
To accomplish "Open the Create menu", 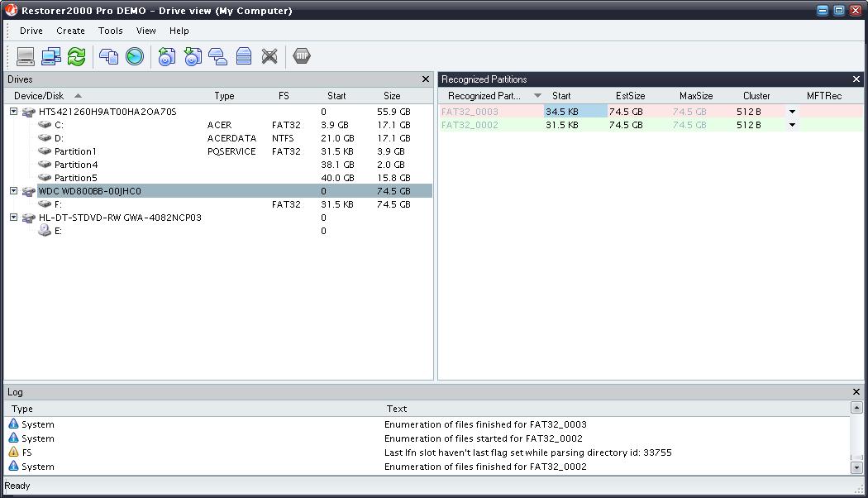I will coord(70,31).
